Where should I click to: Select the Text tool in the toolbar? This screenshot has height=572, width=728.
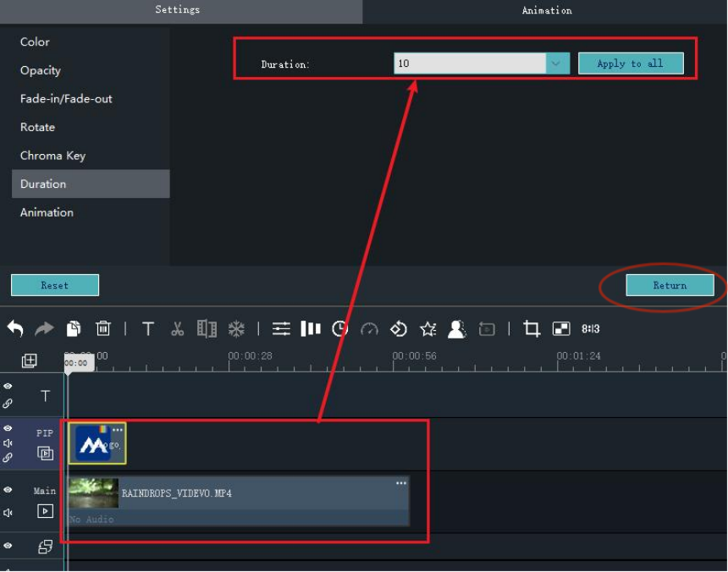click(148, 328)
